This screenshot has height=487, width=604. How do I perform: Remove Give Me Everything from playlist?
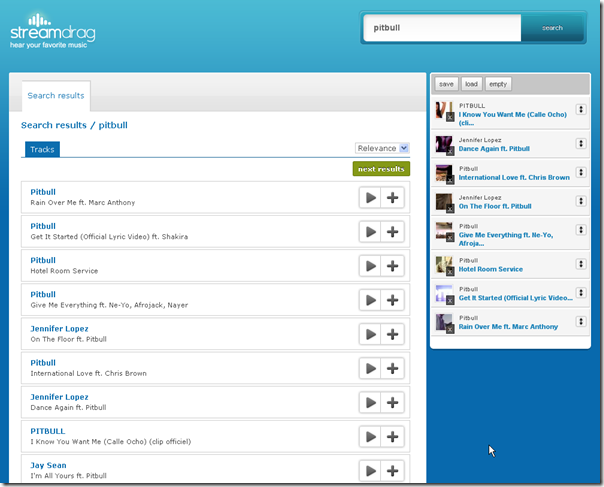click(450, 238)
